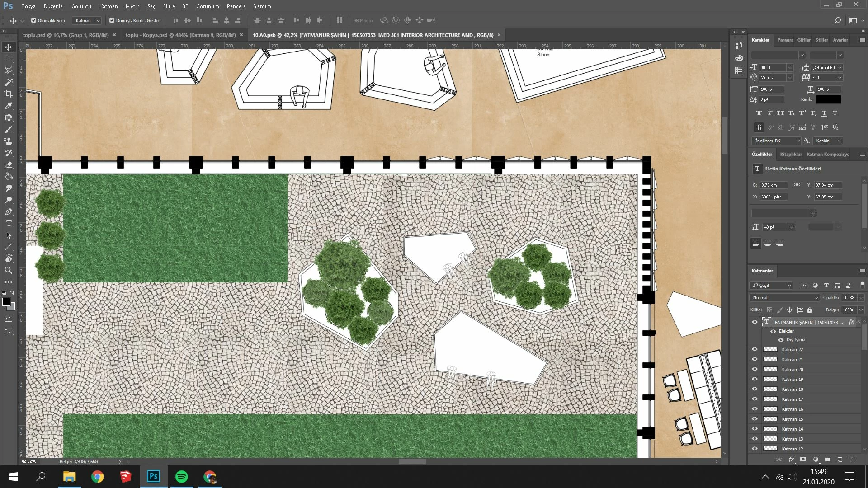Select the Horizontal Type tool
This screenshot has height=488, width=868.
(x=9, y=223)
